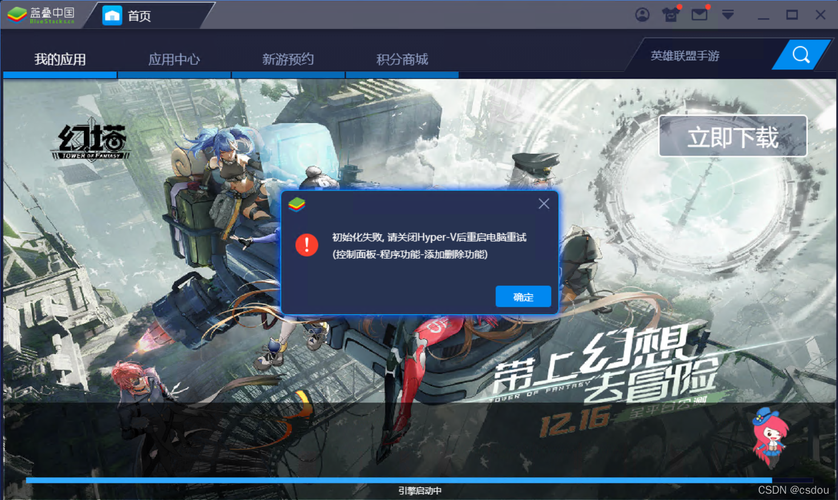Click the search magnifier button

(801, 54)
